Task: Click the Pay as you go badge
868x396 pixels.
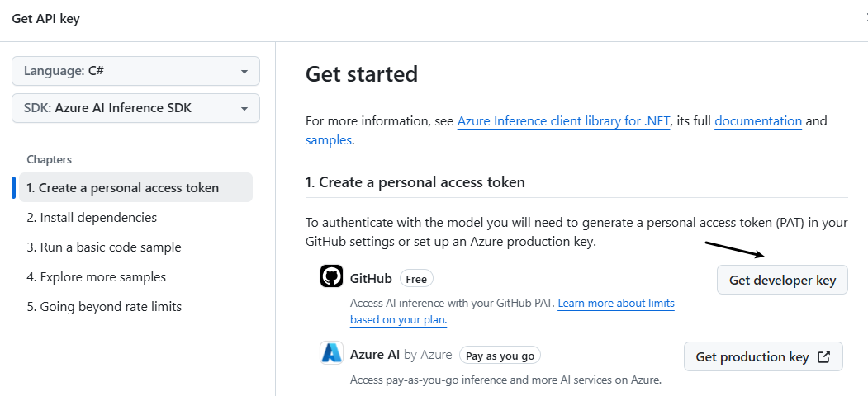Action: pos(500,356)
